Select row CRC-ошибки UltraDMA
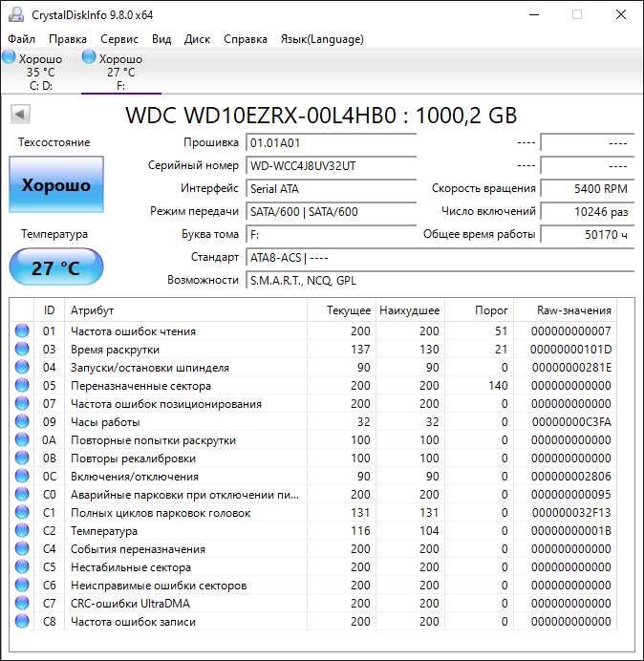This screenshot has width=644, height=661. [x=313, y=603]
